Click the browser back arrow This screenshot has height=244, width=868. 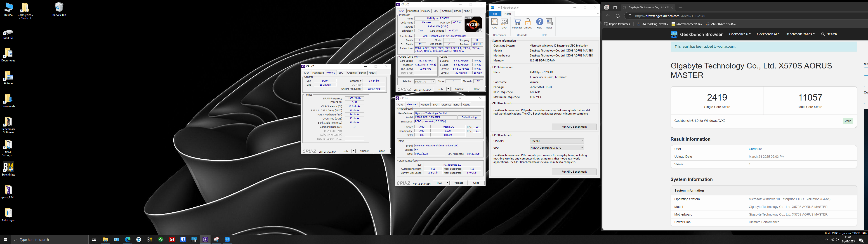coord(608,16)
